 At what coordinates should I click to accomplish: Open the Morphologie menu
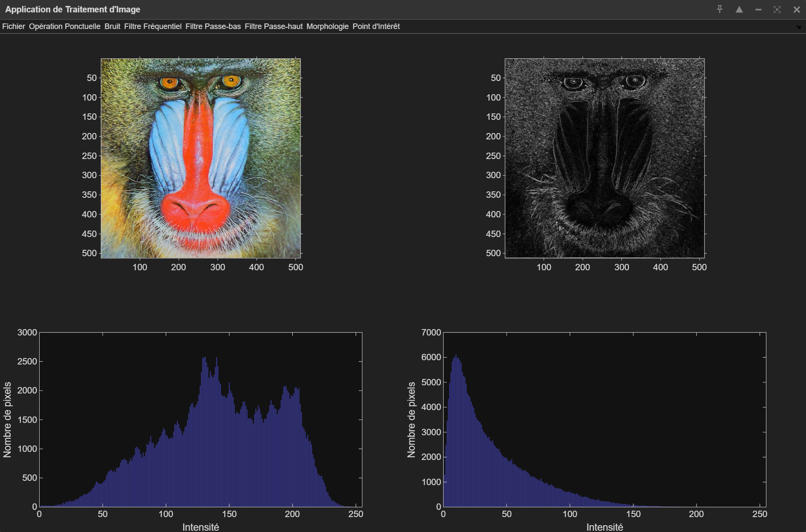click(x=327, y=26)
